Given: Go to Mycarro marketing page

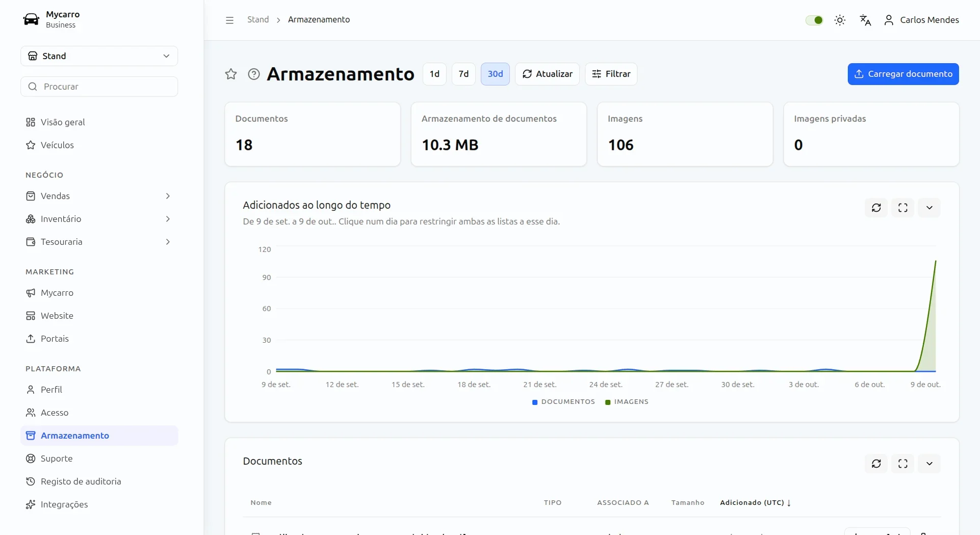Looking at the screenshot, I should tap(99, 293).
